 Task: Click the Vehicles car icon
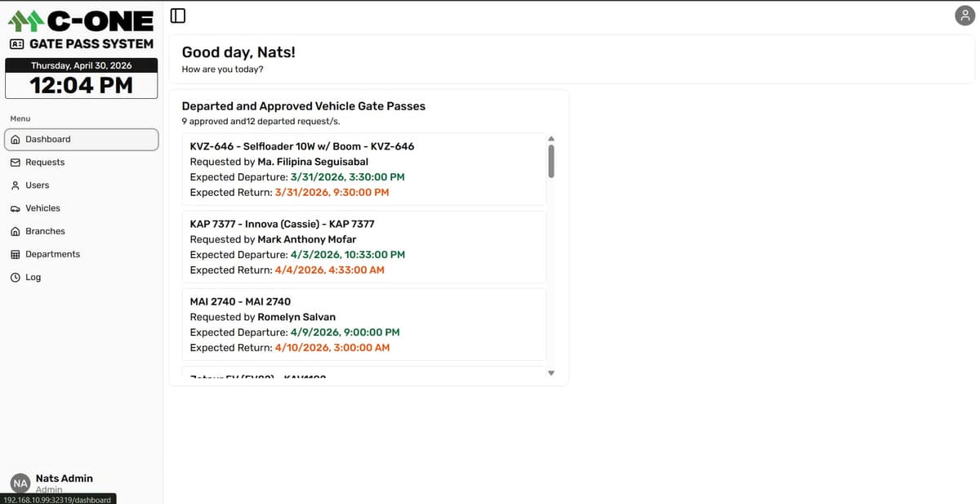coord(16,208)
